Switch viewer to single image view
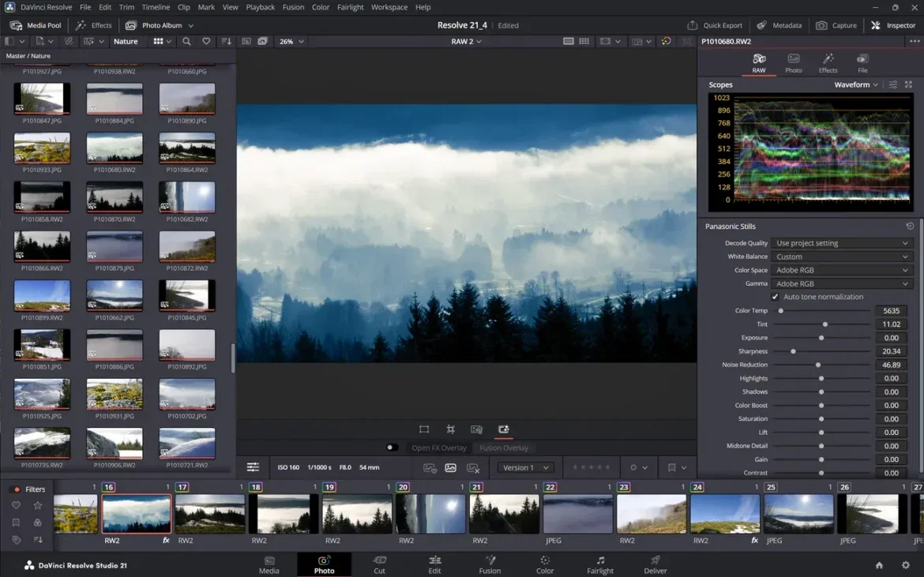 tap(568, 41)
